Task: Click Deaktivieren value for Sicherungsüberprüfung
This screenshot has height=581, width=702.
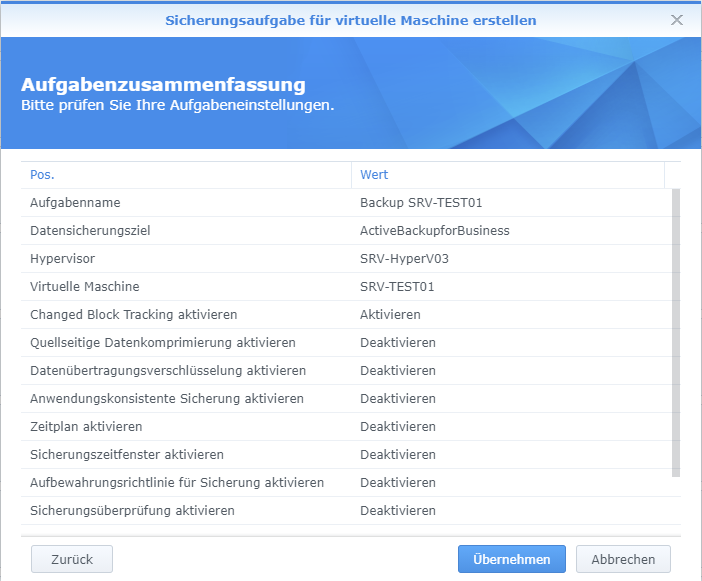Action: (398, 510)
